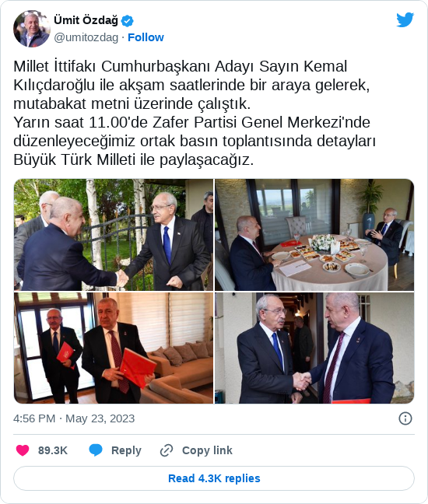The height and width of the screenshot is (504, 428).
Task: Open the tweet info circle icon
Action: [405, 418]
